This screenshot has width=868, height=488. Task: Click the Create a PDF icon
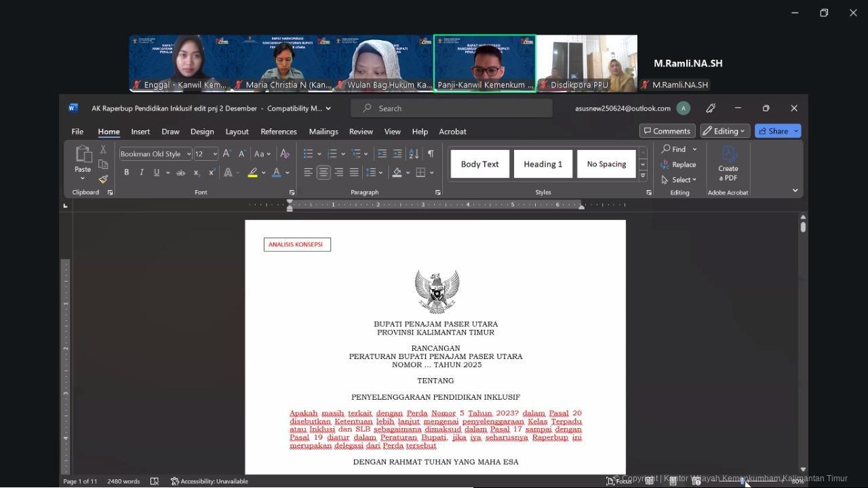[728, 164]
